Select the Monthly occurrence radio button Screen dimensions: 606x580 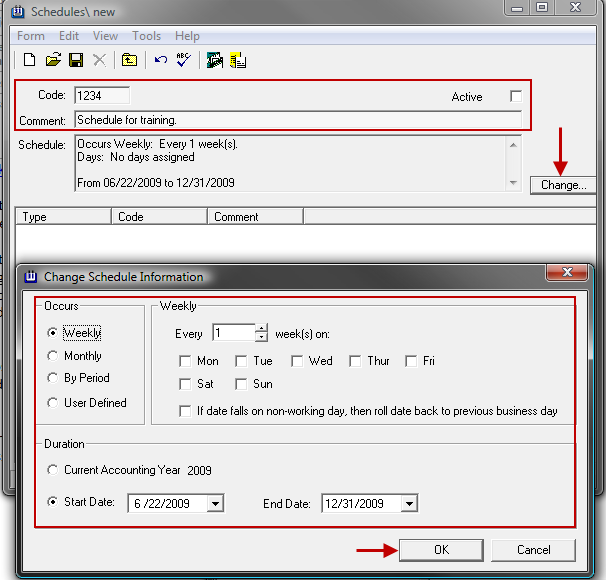tap(54, 356)
